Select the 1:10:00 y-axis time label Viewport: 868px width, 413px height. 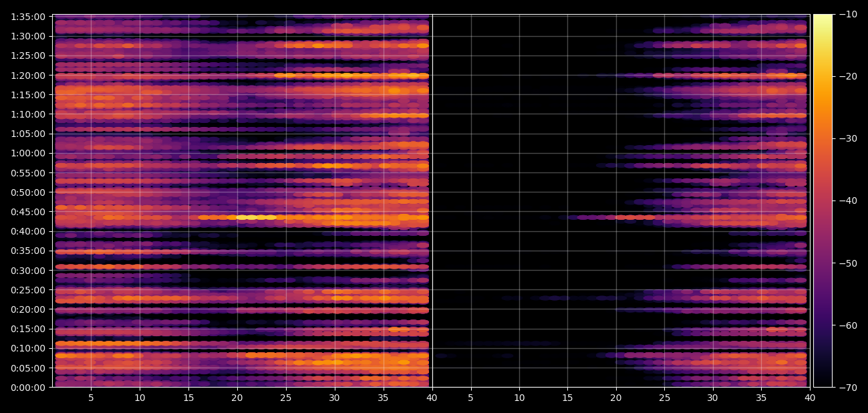point(28,114)
